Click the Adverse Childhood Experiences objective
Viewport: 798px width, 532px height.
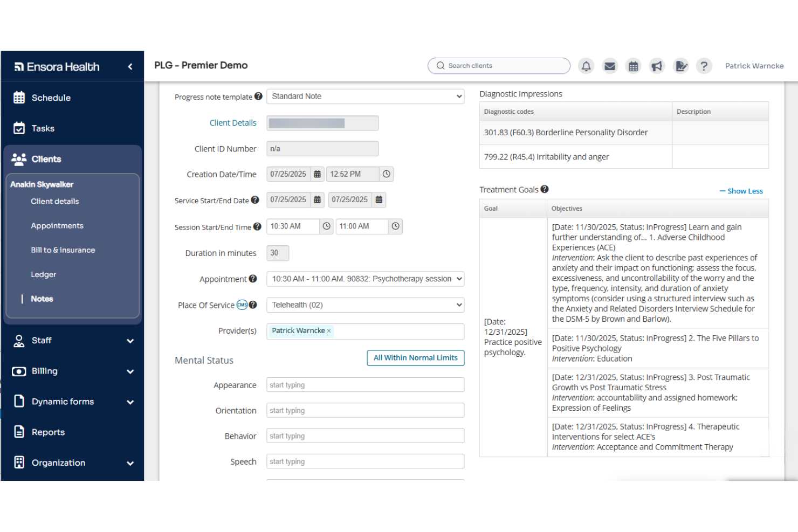(658, 273)
